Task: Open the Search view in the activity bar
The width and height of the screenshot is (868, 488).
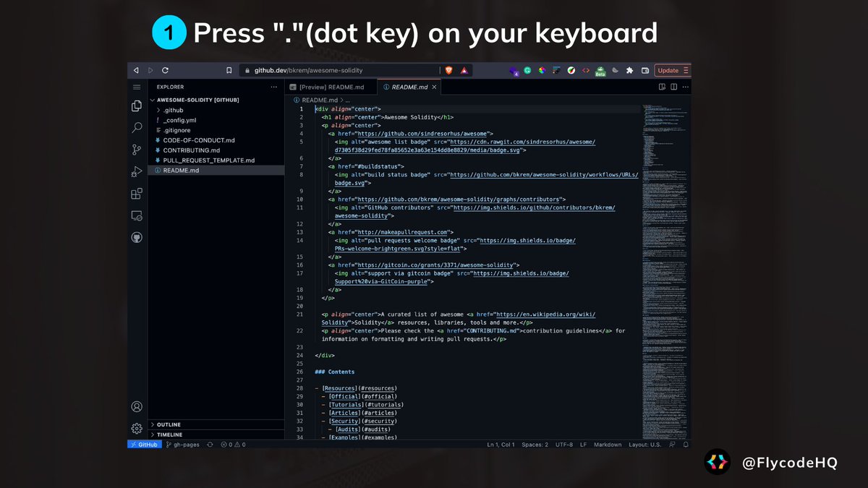Action: [x=137, y=127]
